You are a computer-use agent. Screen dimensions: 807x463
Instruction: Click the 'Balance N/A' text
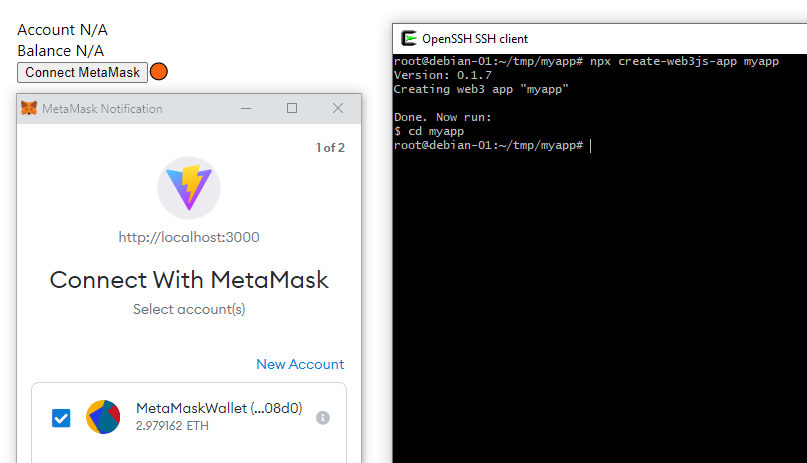tap(61, 51)
